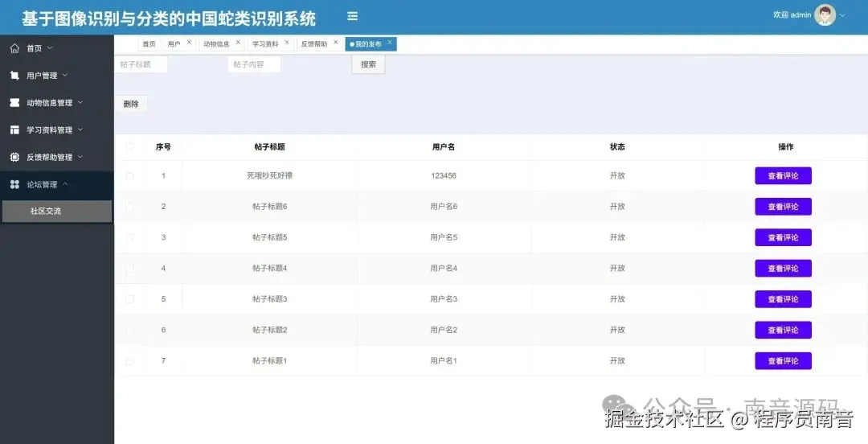Switch to the 首页 tab
This screenshot has height=444, width=868.
point(149,43)
